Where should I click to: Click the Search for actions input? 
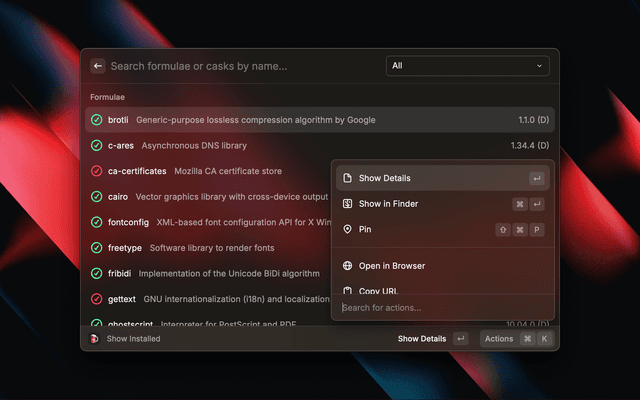tap(442, 307)
